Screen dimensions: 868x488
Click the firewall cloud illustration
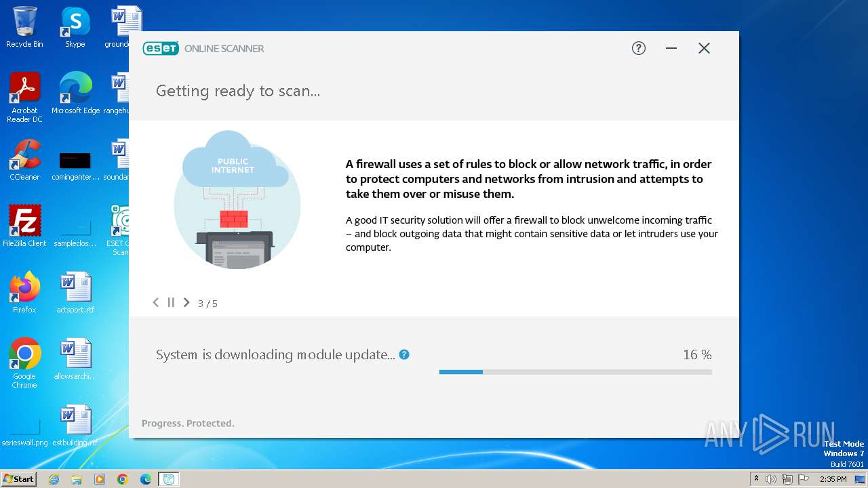point(237,199)
